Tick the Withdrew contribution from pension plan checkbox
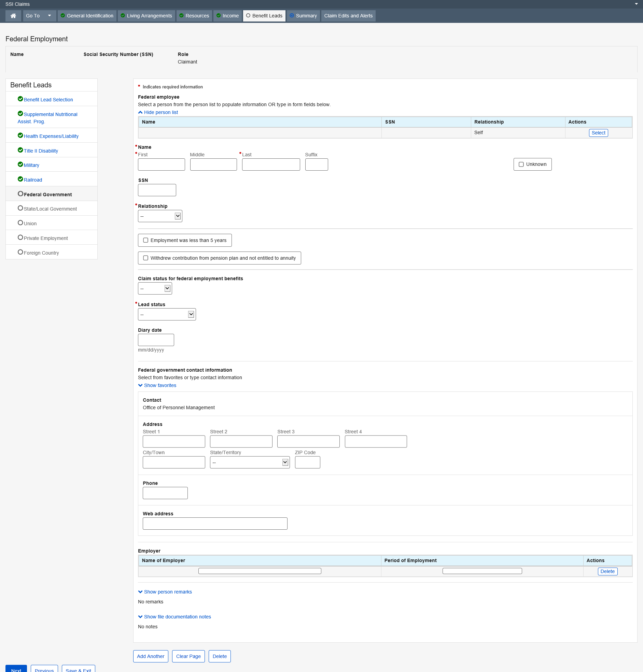 click(146, 258)
